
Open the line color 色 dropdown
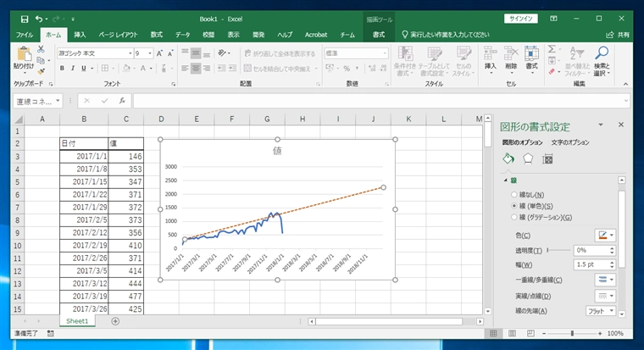click(x=605, y=235)
